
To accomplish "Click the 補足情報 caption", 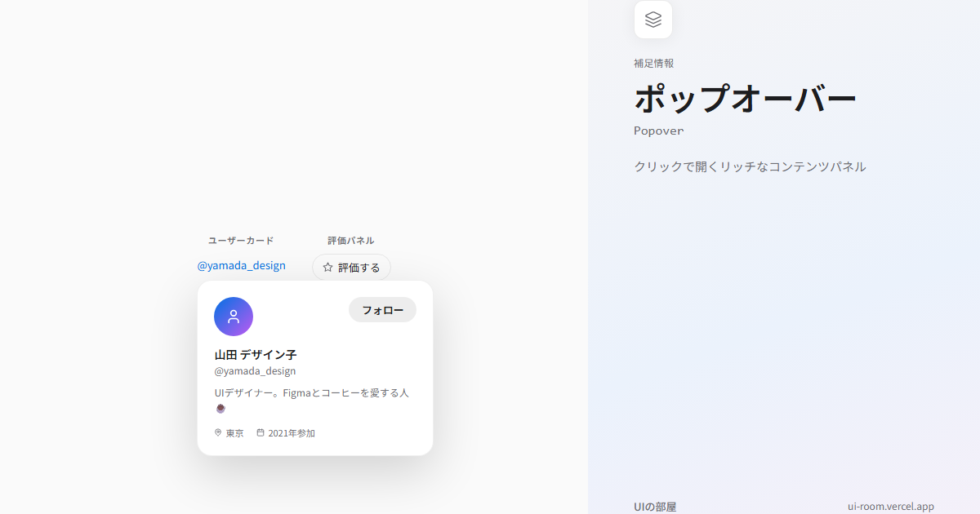I will tap(654, 63).
